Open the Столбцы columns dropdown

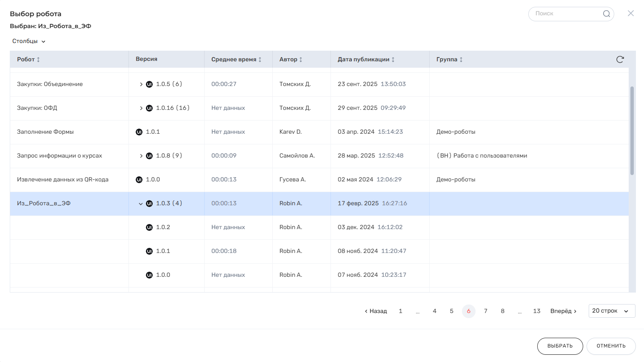tap(28, 41)
